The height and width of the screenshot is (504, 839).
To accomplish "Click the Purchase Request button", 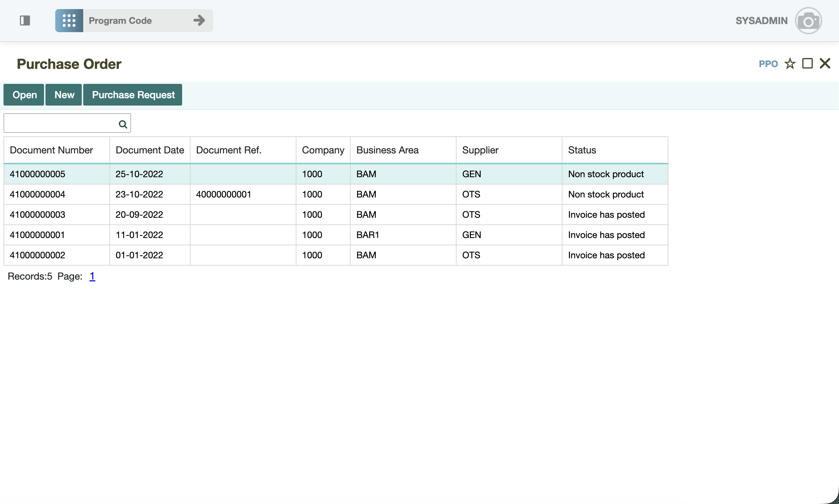I will coord(133,95).
